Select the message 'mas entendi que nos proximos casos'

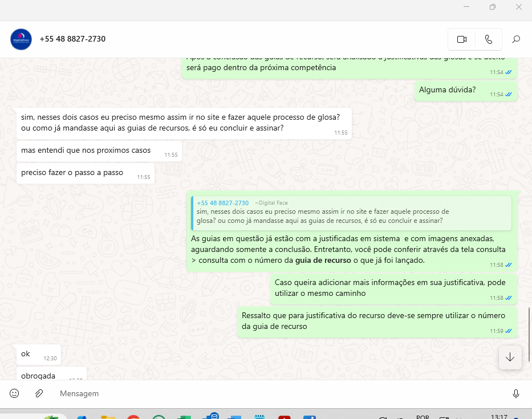tap(99, 151)
